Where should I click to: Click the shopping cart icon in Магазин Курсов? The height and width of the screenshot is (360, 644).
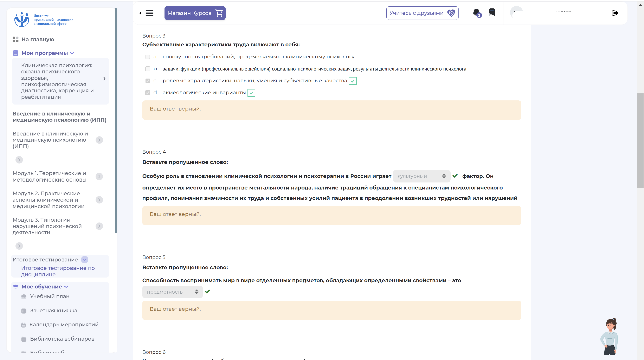click(219, 13)
